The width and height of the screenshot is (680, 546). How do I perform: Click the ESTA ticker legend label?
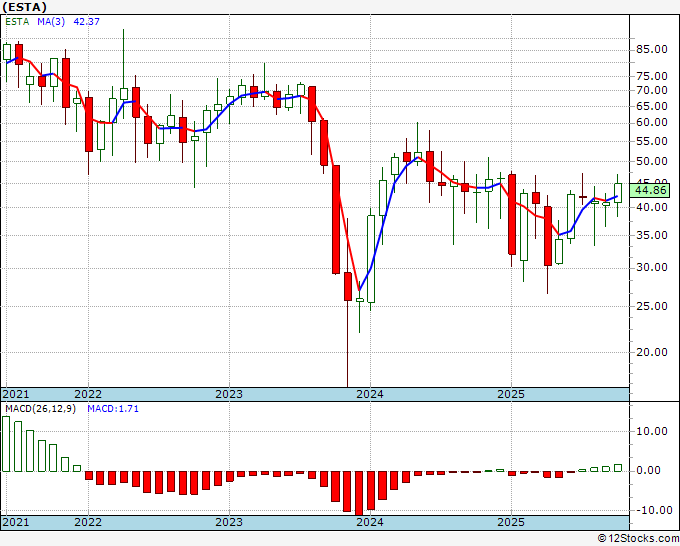tap(17, 21)
